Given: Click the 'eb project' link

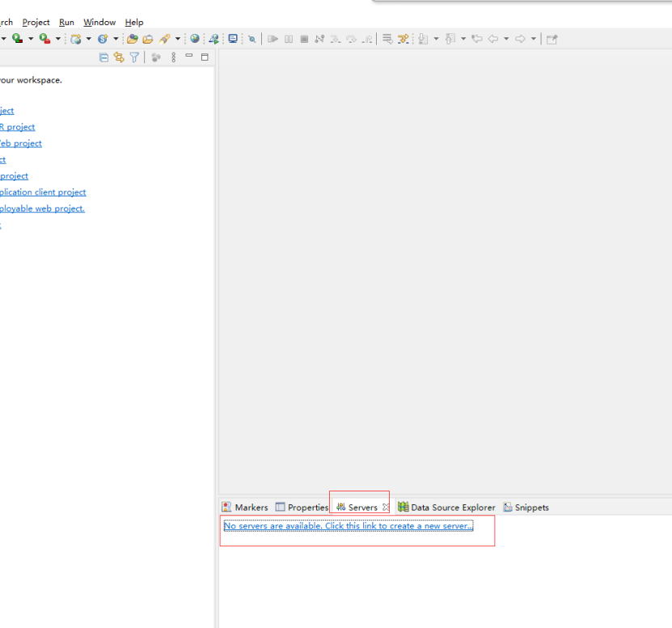Looking at the screenshot, I should [21, 144].
